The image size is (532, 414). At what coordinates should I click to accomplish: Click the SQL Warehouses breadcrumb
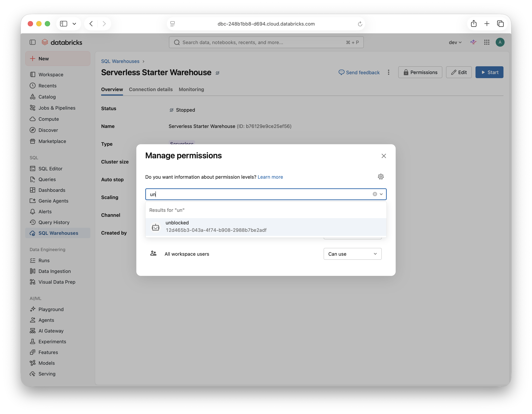point(120,61)
